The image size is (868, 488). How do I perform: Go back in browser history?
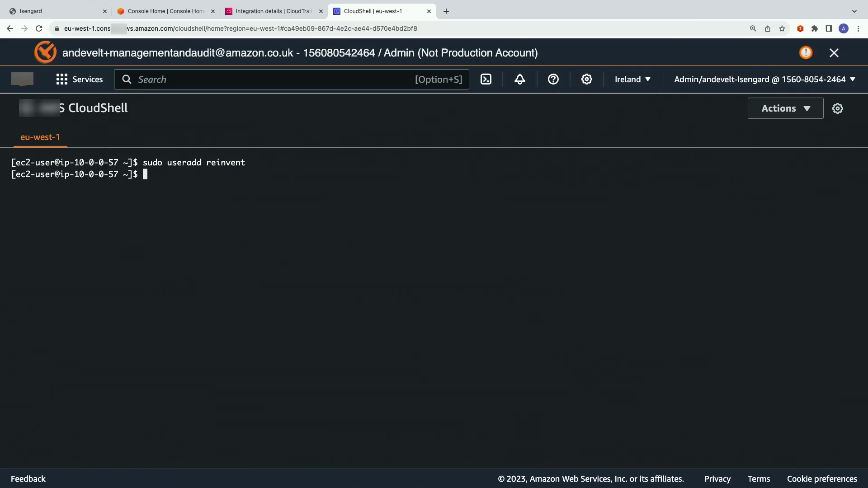click(x=10, y=28)
